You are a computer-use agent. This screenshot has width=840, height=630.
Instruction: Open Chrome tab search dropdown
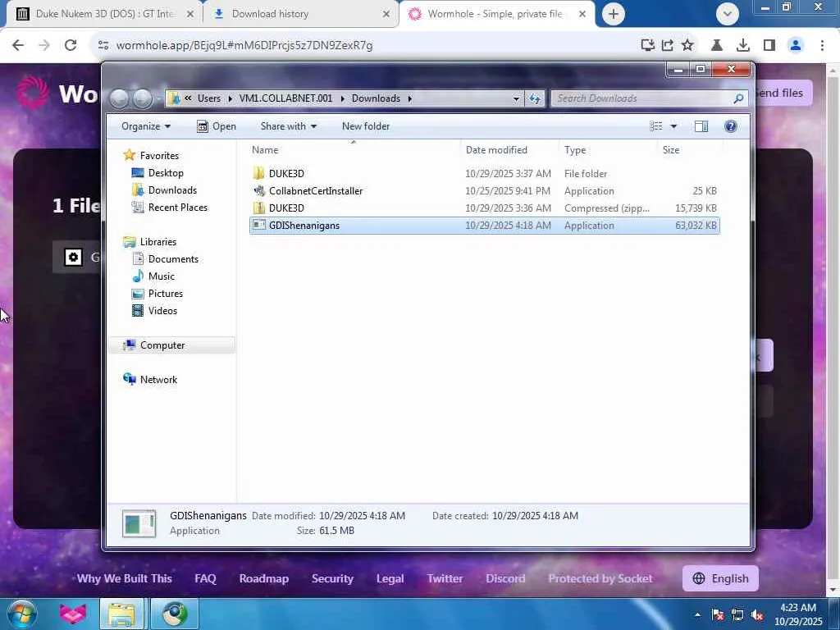[x=727, y=14]
